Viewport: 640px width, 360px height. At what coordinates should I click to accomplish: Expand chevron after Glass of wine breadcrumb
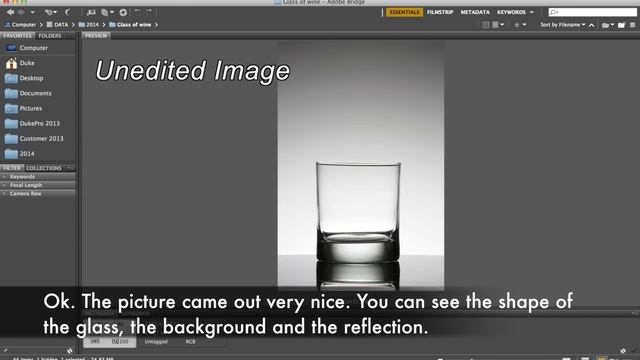(156, 24)
